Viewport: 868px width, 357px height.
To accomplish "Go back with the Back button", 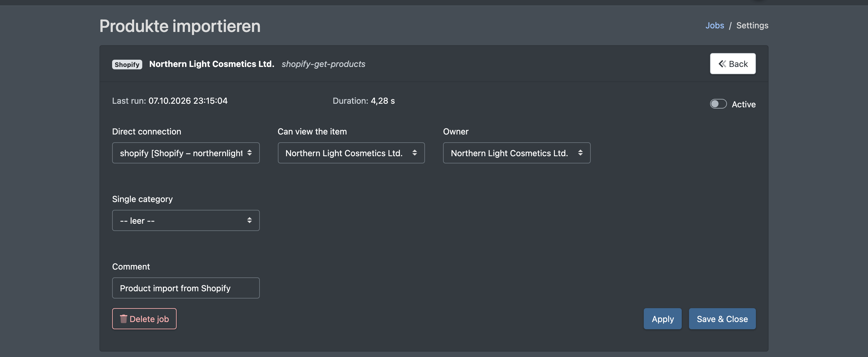I will [733, 64].
